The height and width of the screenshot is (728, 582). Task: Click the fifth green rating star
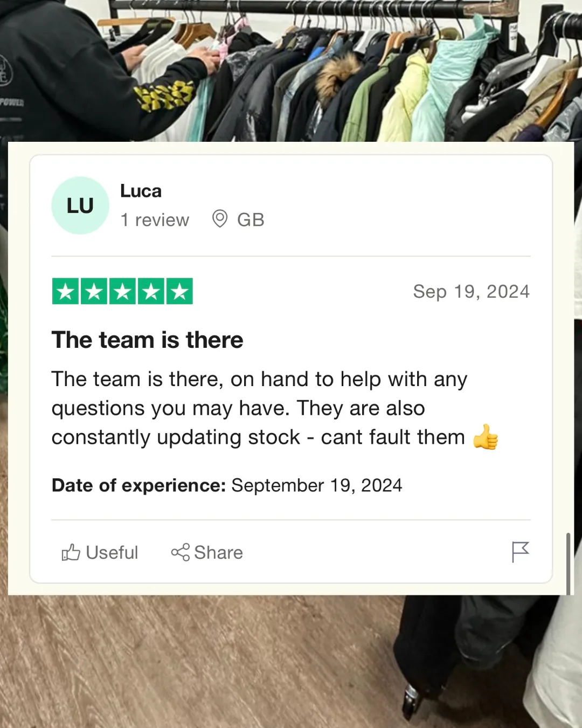click(179, 291)
